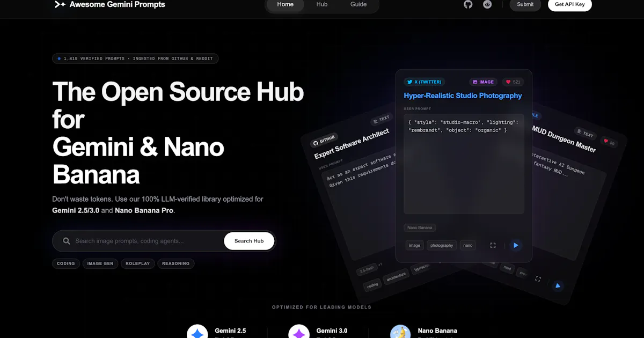Click the Get API Key button
The height and width of the screenshot is (338, 644).
[x=570, y=4]
